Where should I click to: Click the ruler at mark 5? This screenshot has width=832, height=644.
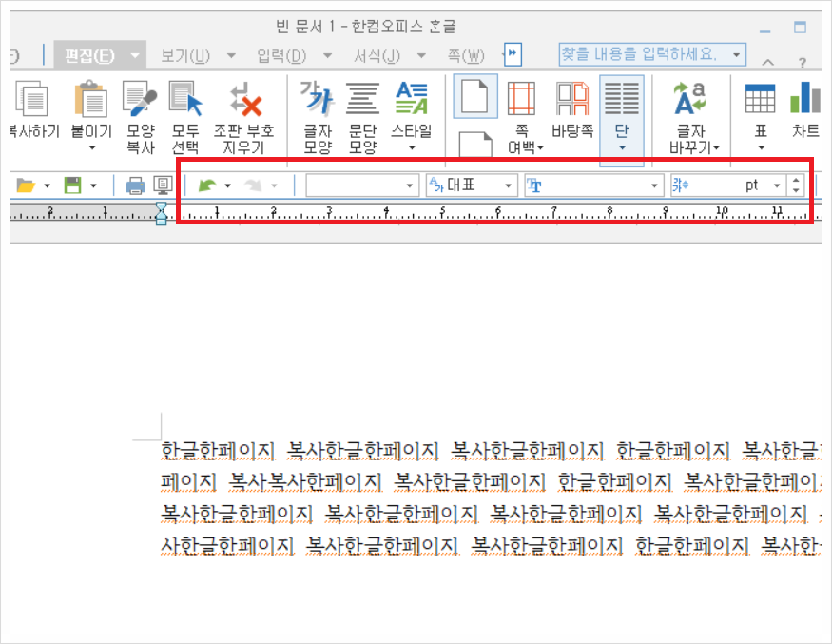click(443, 211)
